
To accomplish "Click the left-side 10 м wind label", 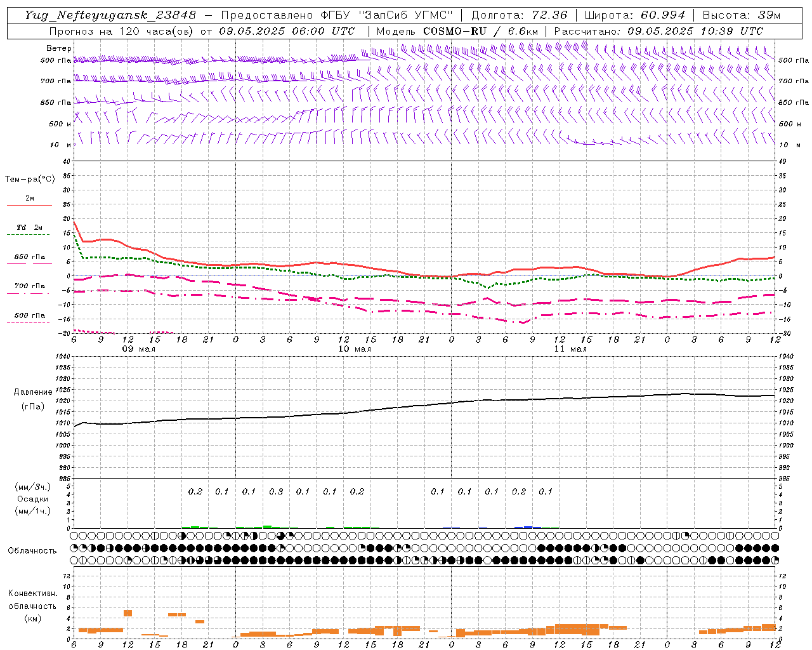I will click(61, 145).
